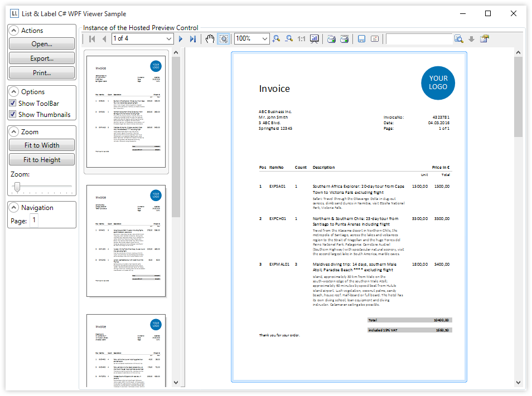The image size is (532, 396).
Task: Select the hand pan tool
Action: [210, 39]
